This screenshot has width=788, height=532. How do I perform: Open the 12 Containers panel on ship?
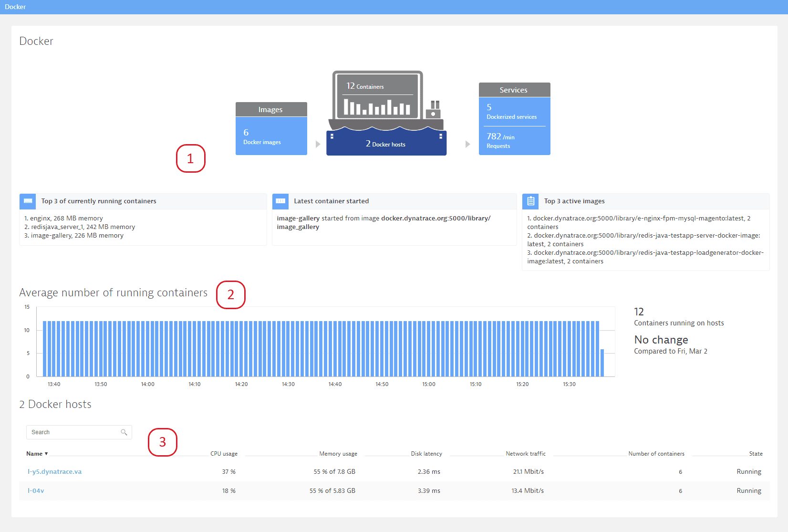pos(378,95)
